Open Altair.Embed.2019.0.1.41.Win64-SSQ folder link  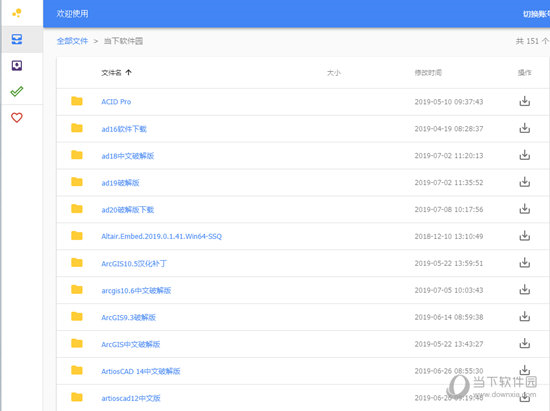(x=161, y=236)
